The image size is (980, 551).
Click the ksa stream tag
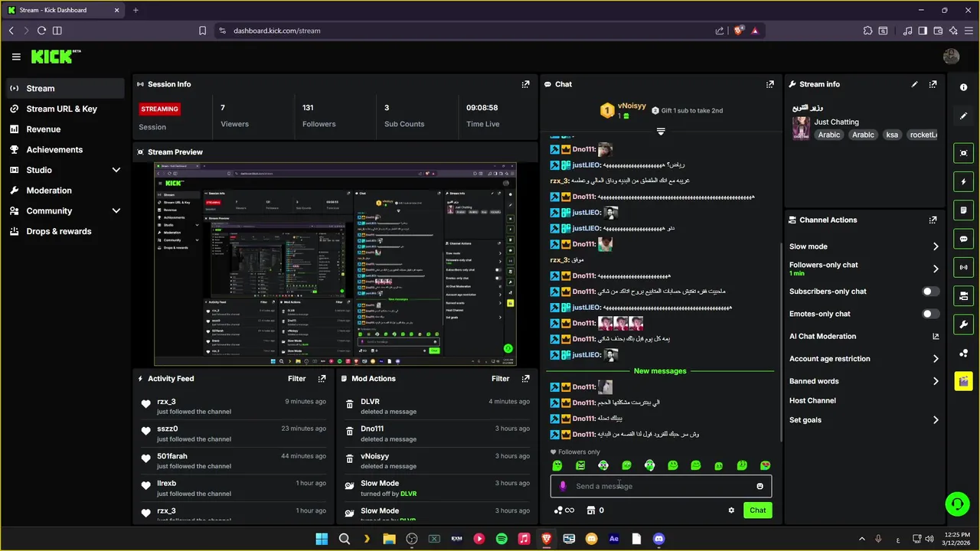[x=891, y=135]
